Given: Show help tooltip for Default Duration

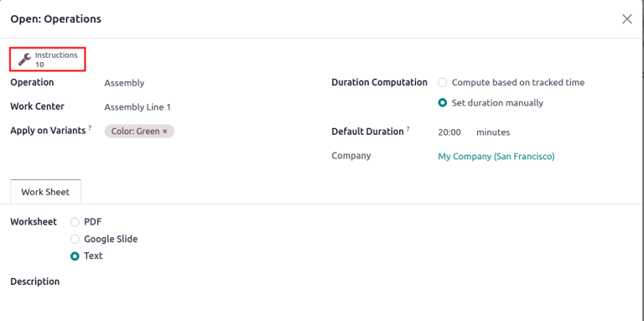Looking at the screenshot, I should pyautogui.click(x=408, y=129).
